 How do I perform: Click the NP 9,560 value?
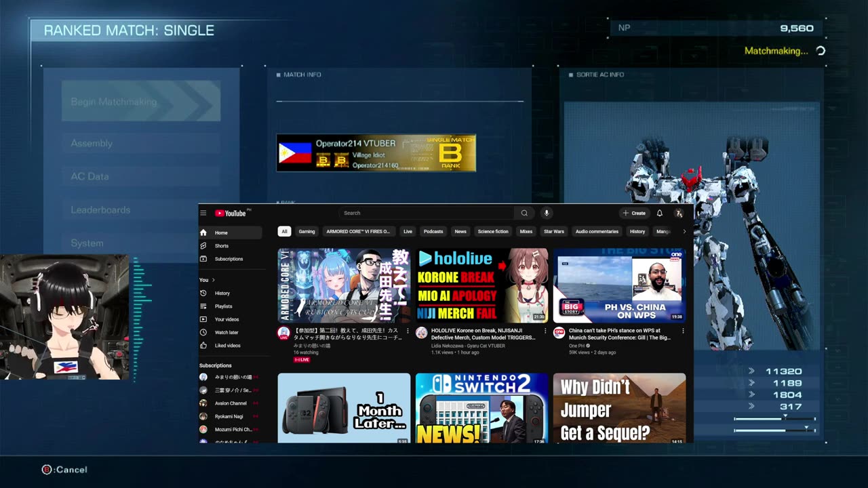[797, 28]
